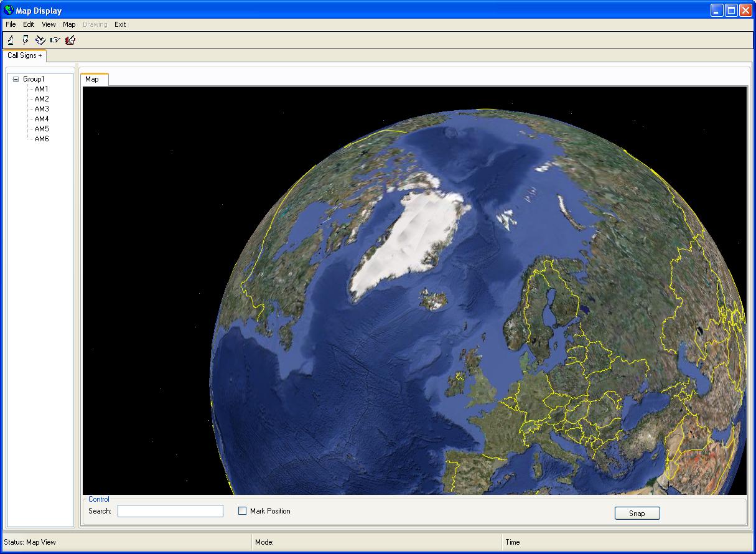
Task: Click the Mode: status bar entry
Action: [x=264, y=542]
